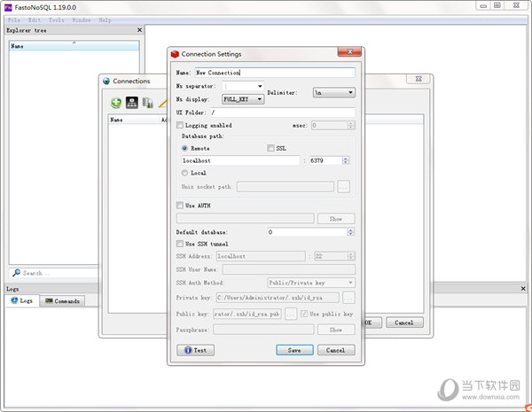Click the port 6379 spinner arrows
Screen dimensions: 532x412
coord(346,160)
